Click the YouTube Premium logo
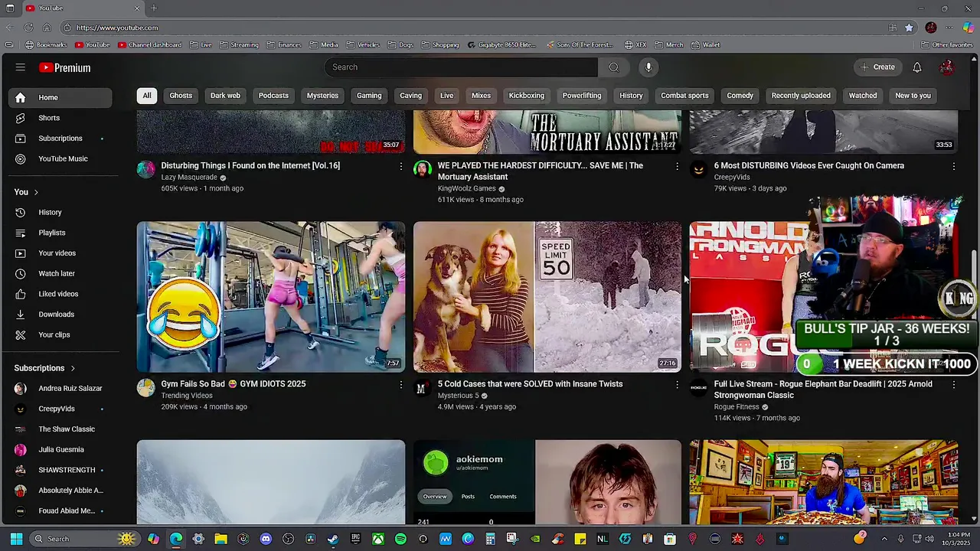 point(65,67)
